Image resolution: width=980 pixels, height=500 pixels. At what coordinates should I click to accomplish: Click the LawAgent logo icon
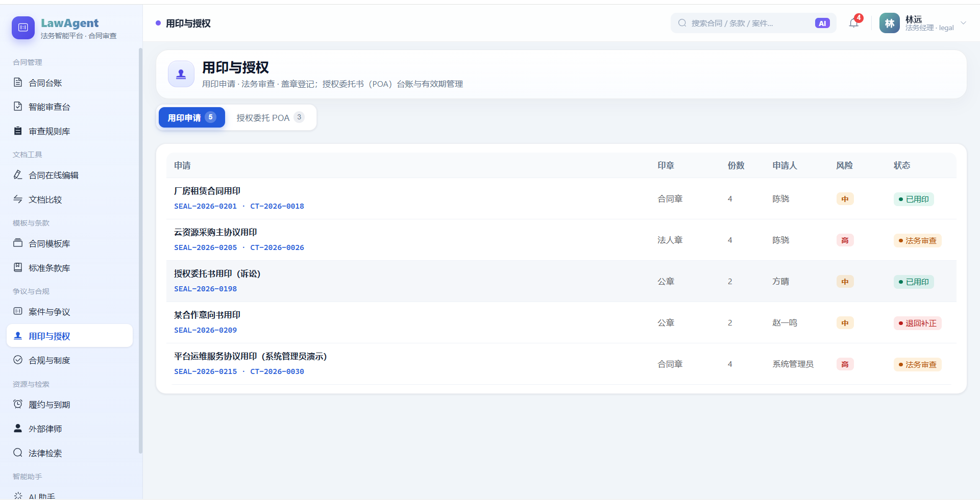tap(23, 28)
